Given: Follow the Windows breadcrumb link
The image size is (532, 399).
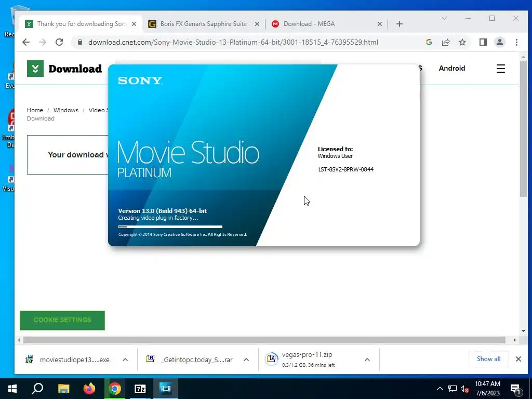Looking at the screenshot, I should pyautogui.click(x=66, y=110).
